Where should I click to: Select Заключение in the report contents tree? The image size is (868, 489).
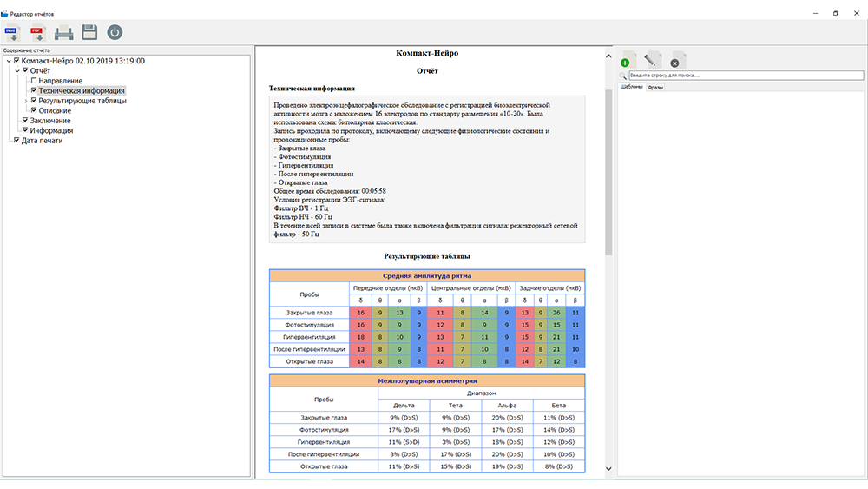pyautogui.click(x=50, y=121)
